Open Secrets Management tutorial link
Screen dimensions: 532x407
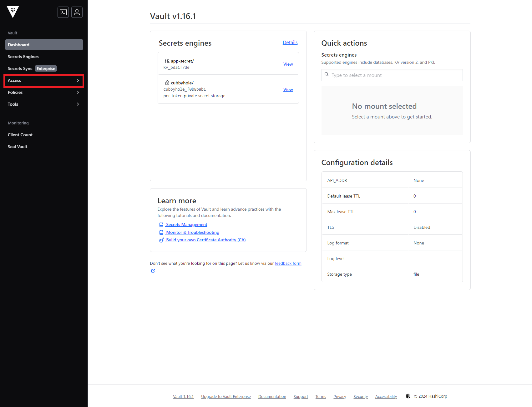coord(187,224)
